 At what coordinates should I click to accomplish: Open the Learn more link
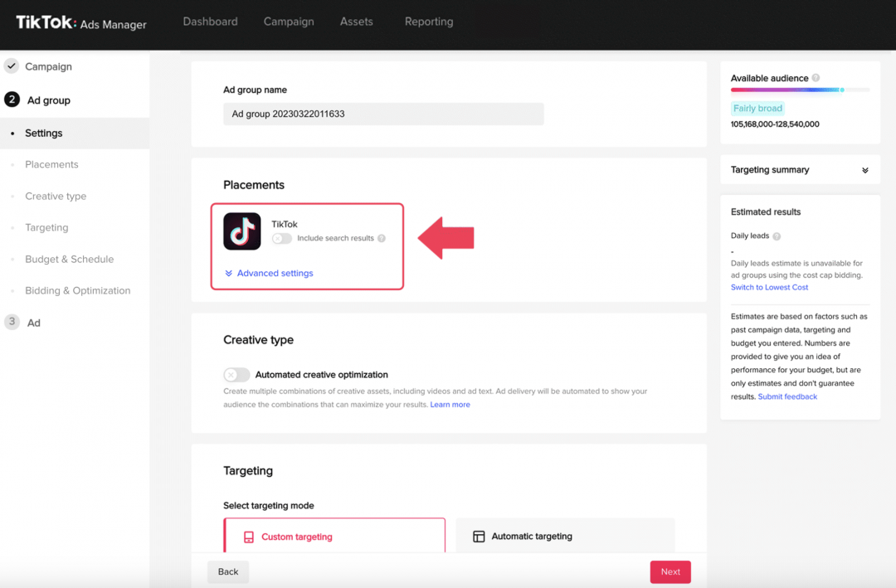(x=450, y=405)
